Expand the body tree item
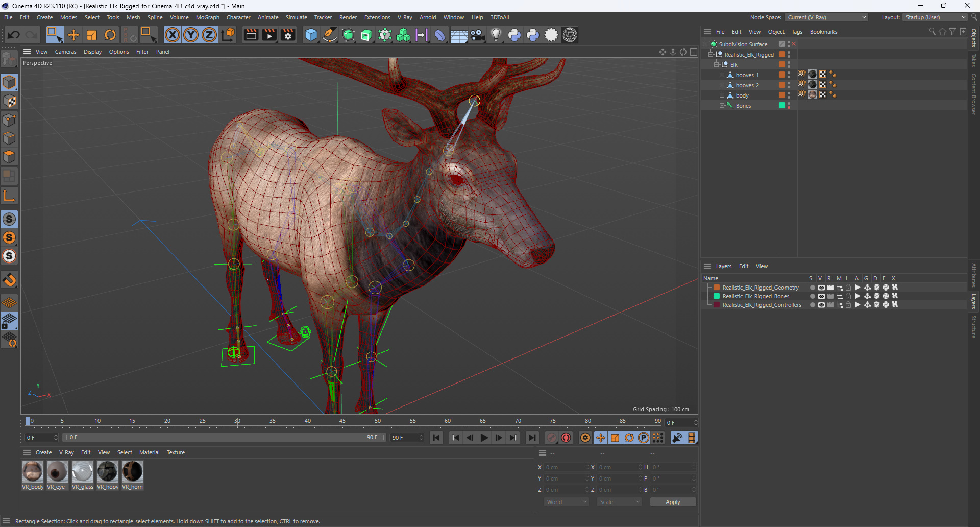The image size is (980, 527). tap(722, 95)
